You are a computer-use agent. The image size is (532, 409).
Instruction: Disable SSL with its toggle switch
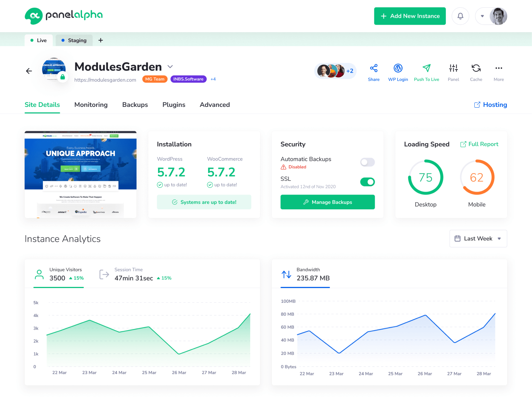(367, 182)
